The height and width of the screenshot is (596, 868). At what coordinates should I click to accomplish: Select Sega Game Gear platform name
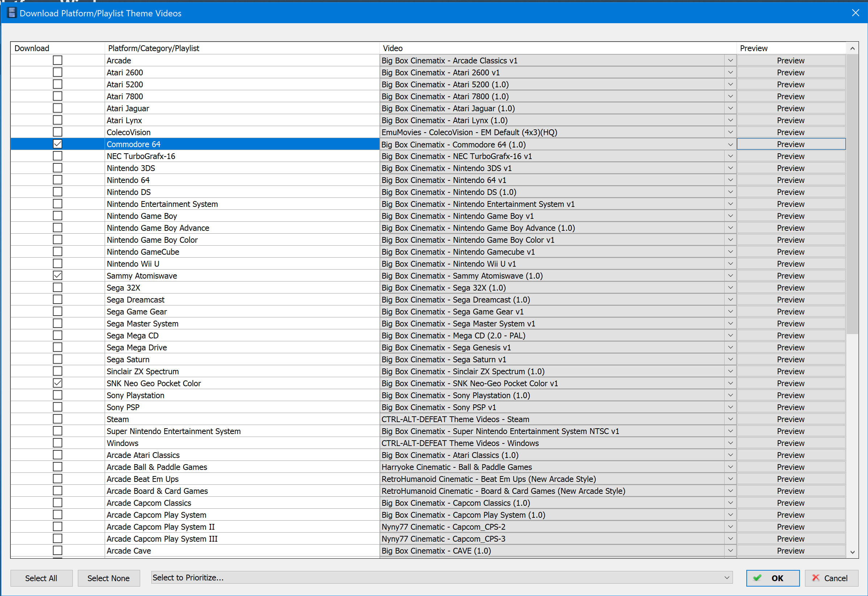pyautogui.click(x=137, y=311)
